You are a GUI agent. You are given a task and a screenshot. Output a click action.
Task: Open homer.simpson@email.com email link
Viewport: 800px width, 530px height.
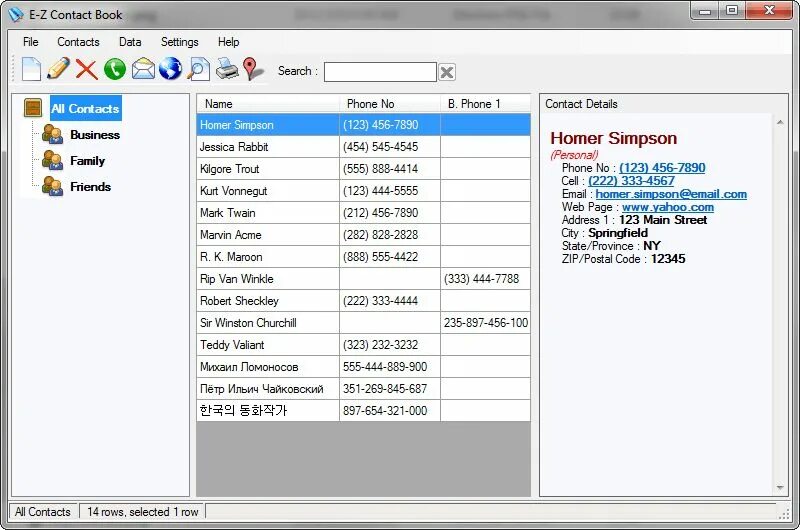coord(671,194)
